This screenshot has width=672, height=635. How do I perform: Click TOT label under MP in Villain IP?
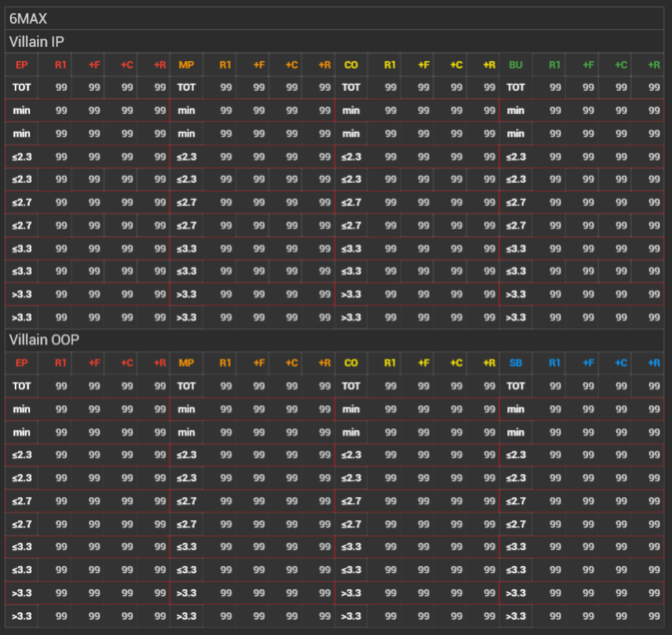[x=187, y=88]
